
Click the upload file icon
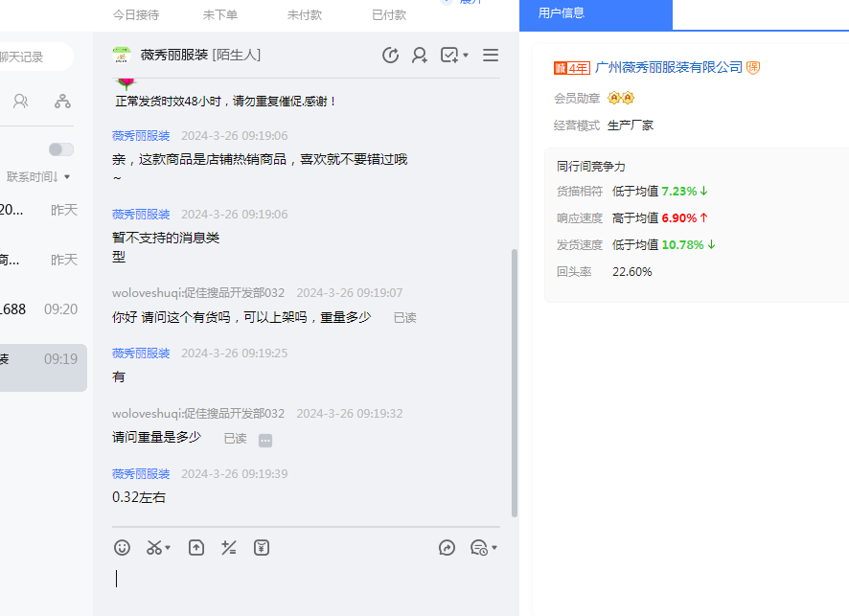click(195, 548)
